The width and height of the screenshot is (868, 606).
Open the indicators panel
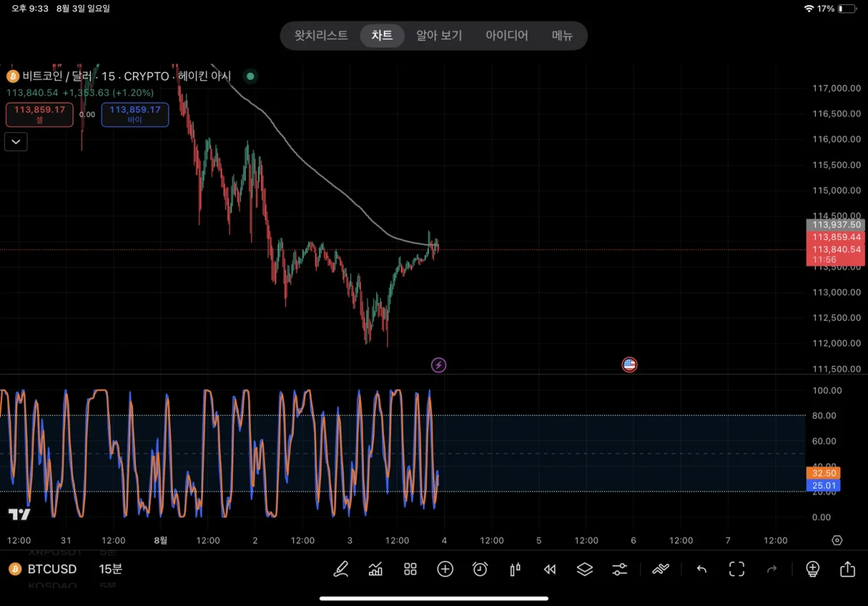[x=375, y=569]
